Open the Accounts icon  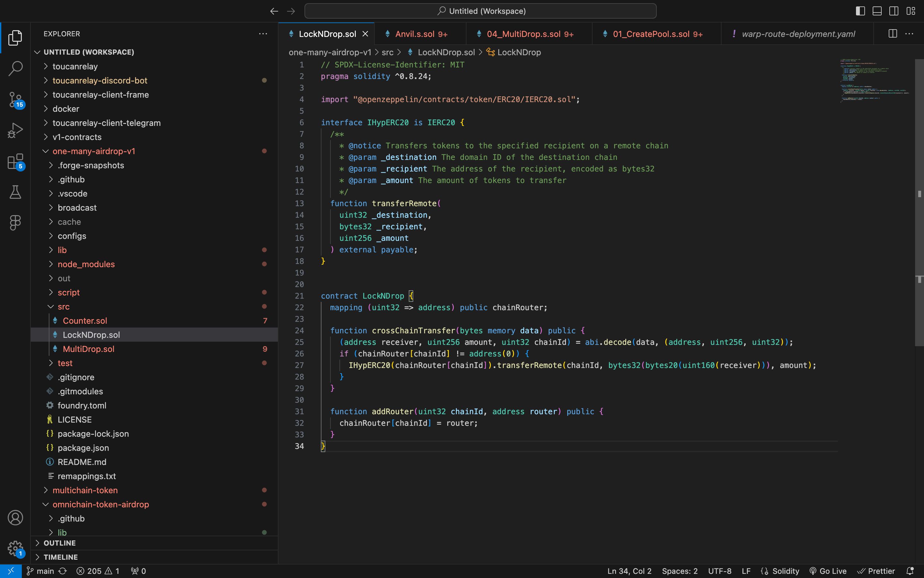point(15,518)
